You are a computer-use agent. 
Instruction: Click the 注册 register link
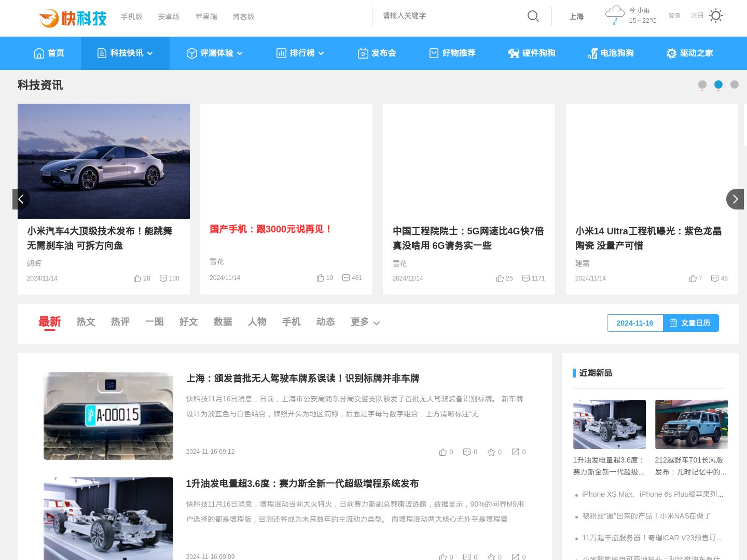coord(697,16)
